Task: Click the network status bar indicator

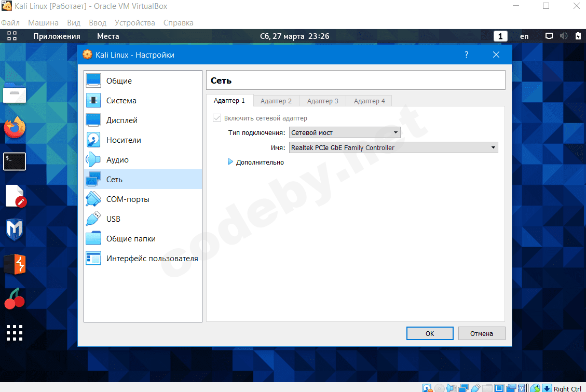Action: (x=464, y=388)
